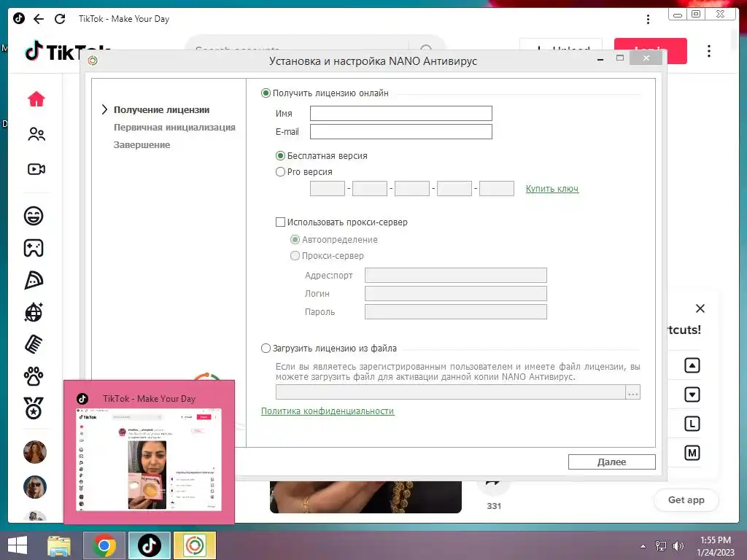The height and width of the screenshot is (560, 747).
Task: Select the Food pizza slice category icon
Action: tap(34, 281)
